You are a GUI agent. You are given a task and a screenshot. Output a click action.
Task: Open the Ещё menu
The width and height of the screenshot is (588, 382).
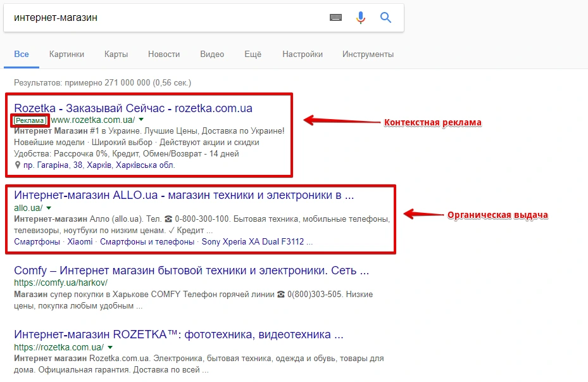[253, 54]
